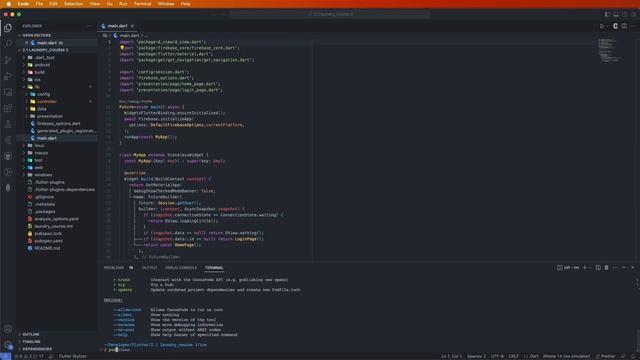Image resolution: width=640 pixels, height=360 pixels.
Task: Open the Testing flask view
Action: [x=8, y=124]
